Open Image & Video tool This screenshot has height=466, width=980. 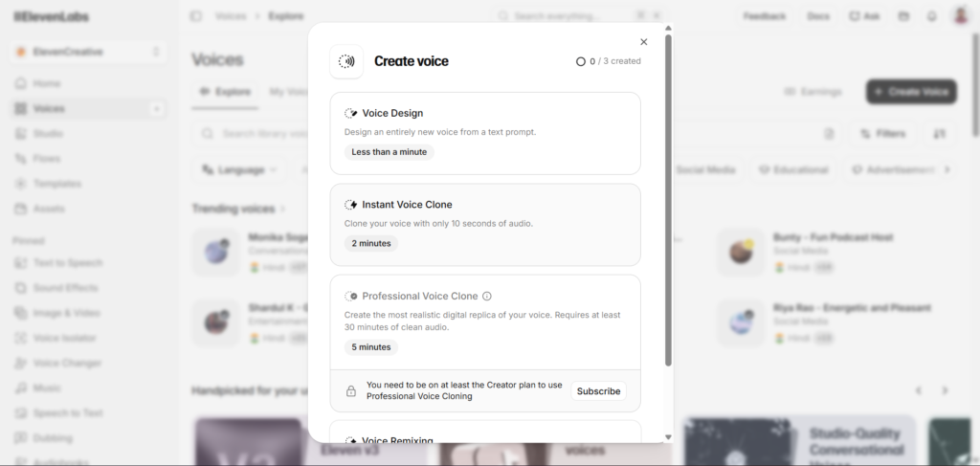pyautogui.click(x=88, y=313)
